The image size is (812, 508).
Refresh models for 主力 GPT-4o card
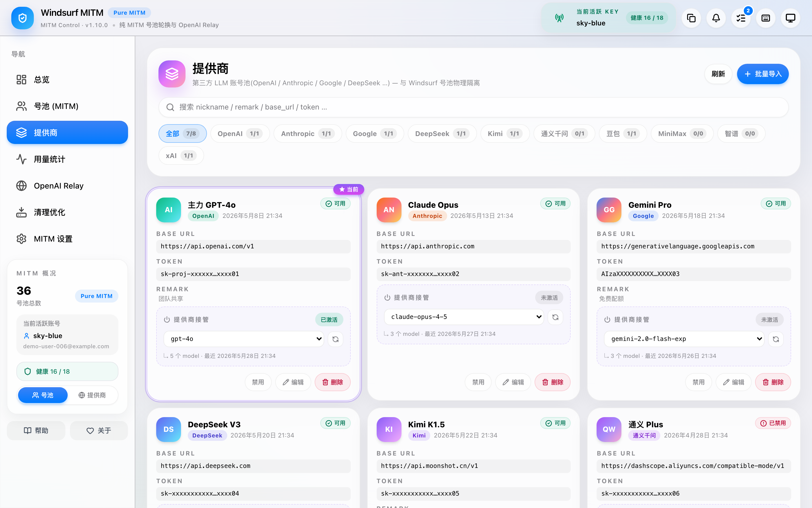[335, 339]
